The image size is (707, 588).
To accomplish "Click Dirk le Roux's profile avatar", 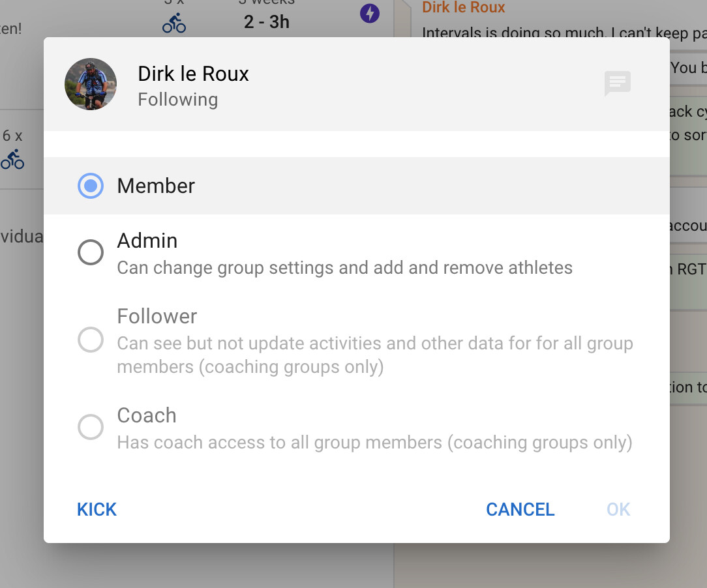I will [91, 84].
